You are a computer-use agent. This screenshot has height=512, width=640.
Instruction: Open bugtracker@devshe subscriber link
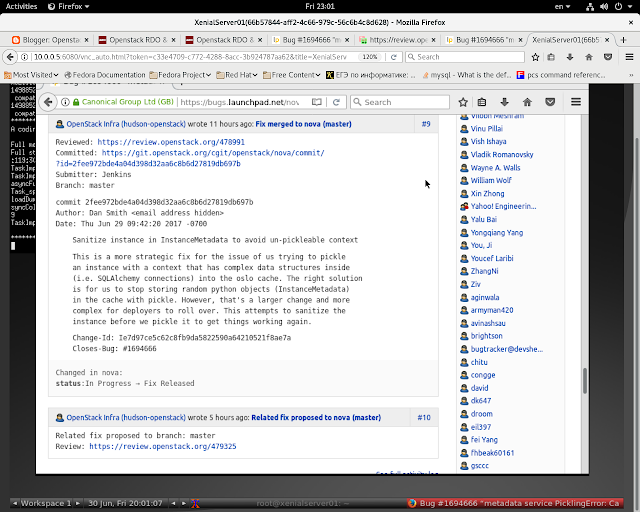(x=507, y=349)
